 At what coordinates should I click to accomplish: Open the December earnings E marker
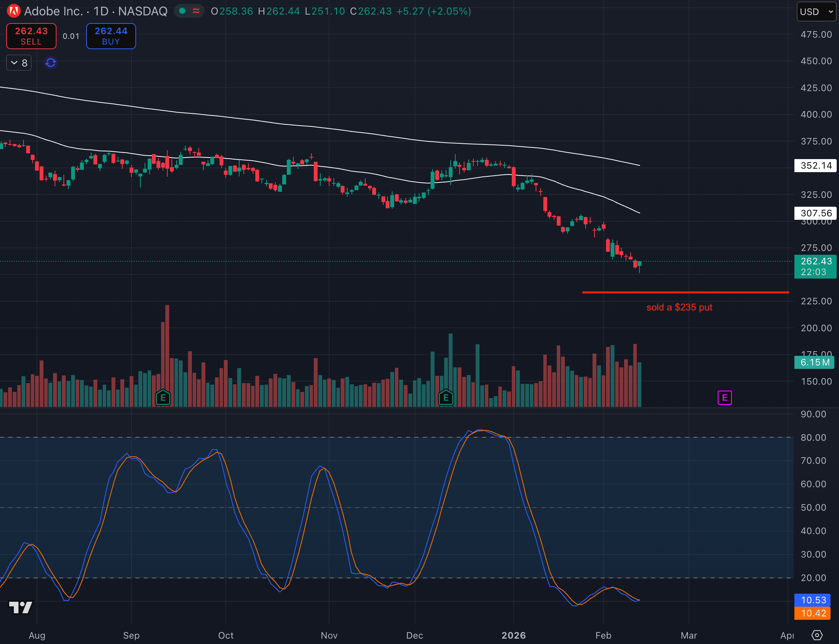tap(446, 398)
